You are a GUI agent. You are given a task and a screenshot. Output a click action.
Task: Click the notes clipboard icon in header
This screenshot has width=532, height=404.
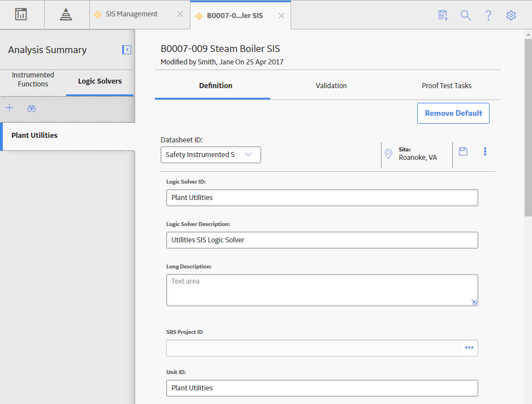pos(443,15)
